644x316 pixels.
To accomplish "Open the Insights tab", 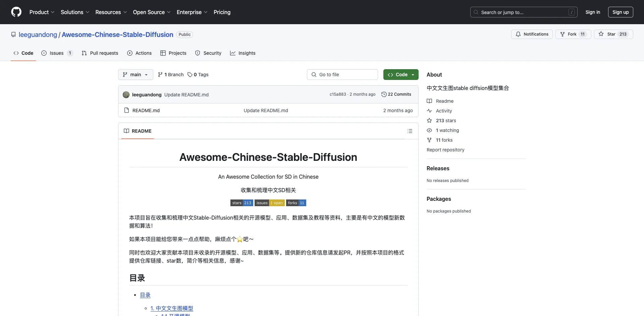I will point(243,53).
